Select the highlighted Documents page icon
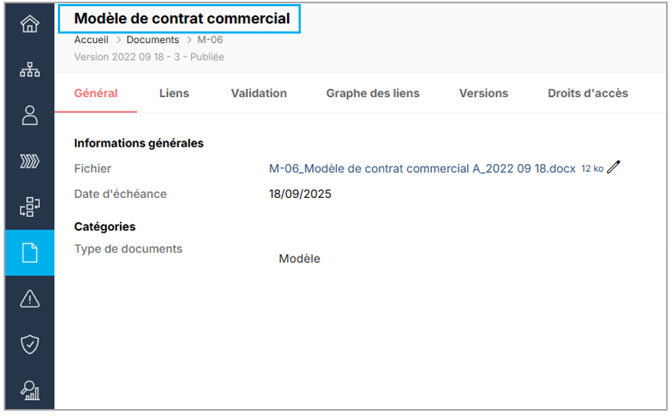This screenshot has width=672, height=416. [29, 253]
